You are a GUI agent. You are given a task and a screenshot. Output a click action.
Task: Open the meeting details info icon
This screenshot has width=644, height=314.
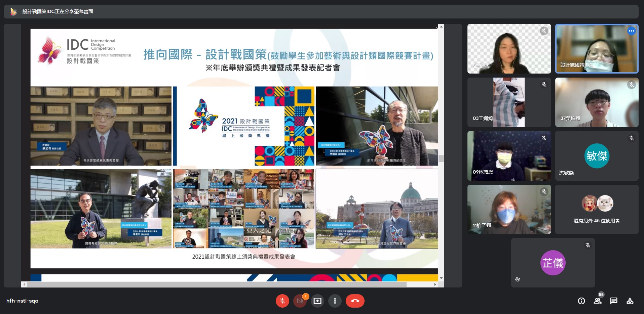tap(581, 301)
